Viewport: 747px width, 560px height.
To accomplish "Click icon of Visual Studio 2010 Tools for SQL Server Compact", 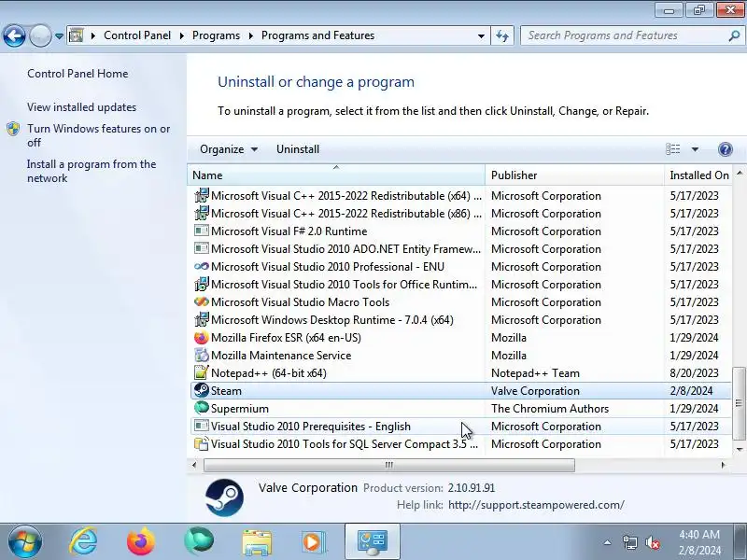I will 202,444.
